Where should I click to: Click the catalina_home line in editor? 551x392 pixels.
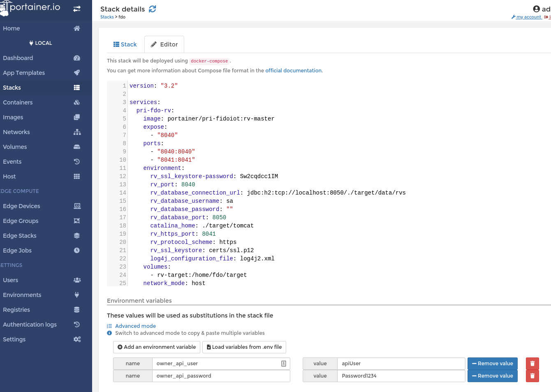(202, 226)
